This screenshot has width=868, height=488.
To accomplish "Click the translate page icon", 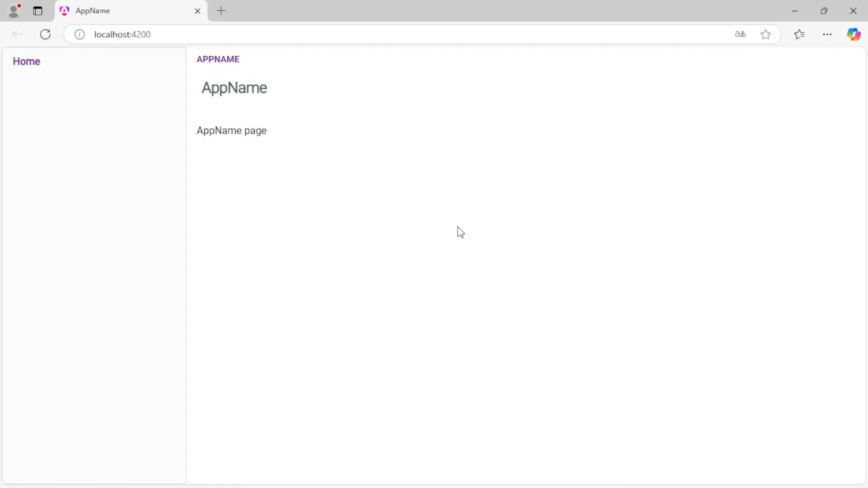I will tap(740, 34).
